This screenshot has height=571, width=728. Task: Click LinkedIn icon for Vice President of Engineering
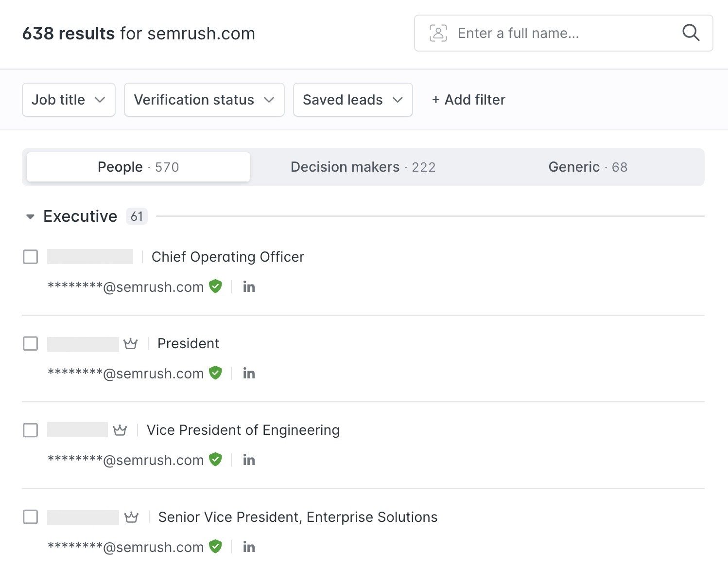pyautogui.click(x=249, y=460)
